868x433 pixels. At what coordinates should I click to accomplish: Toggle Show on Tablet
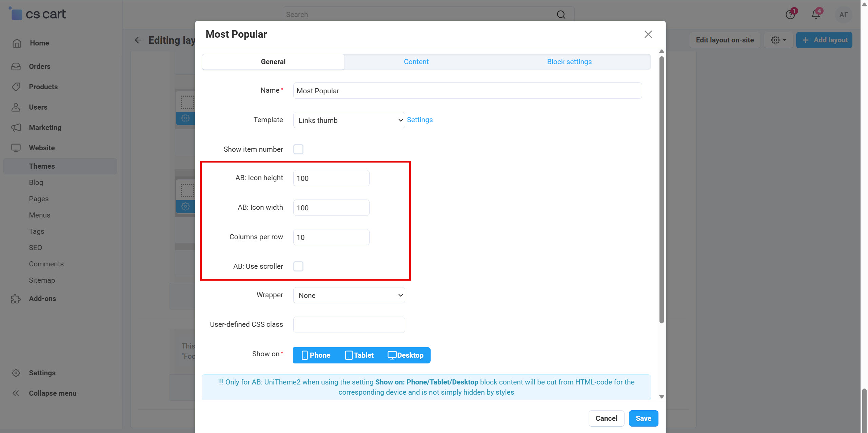[359, 355]
